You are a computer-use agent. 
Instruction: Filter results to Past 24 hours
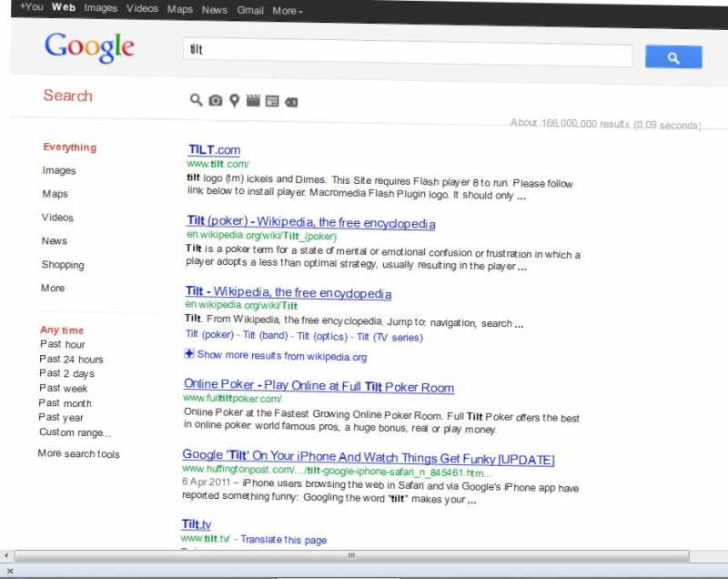(72, 359)
